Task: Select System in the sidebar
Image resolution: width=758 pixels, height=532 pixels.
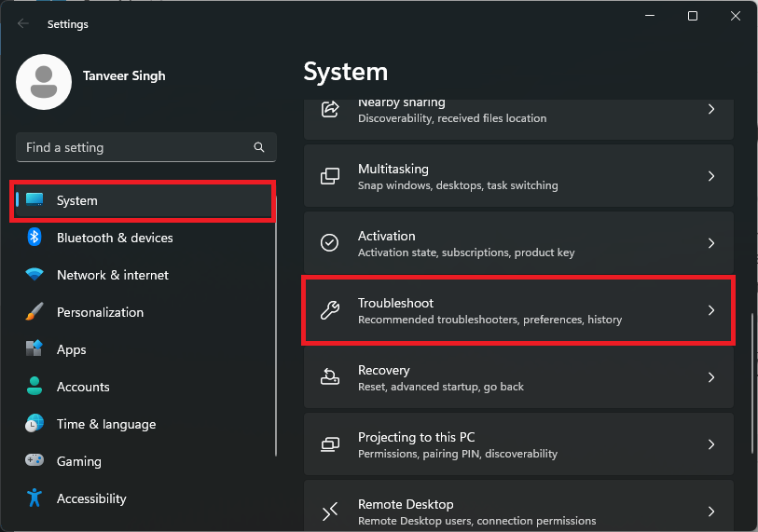Action: point(144,200)
